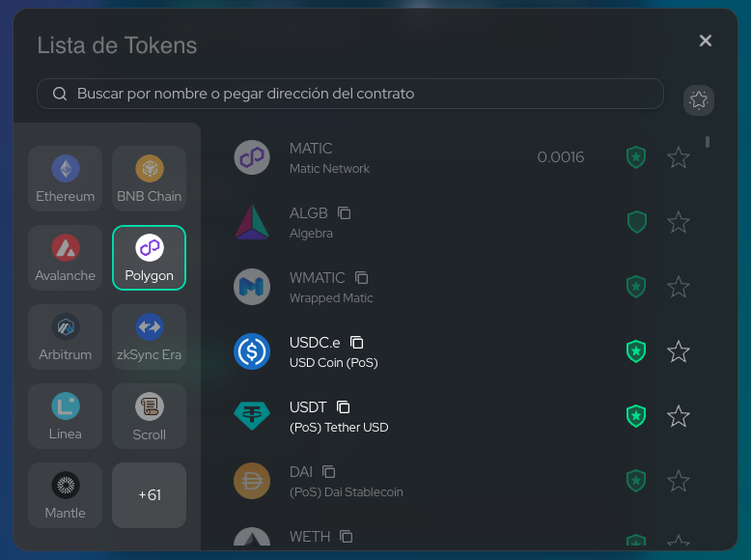Screen dimensions: 751x560
Task: Copy the ALGB contract address
Action: 345,213
